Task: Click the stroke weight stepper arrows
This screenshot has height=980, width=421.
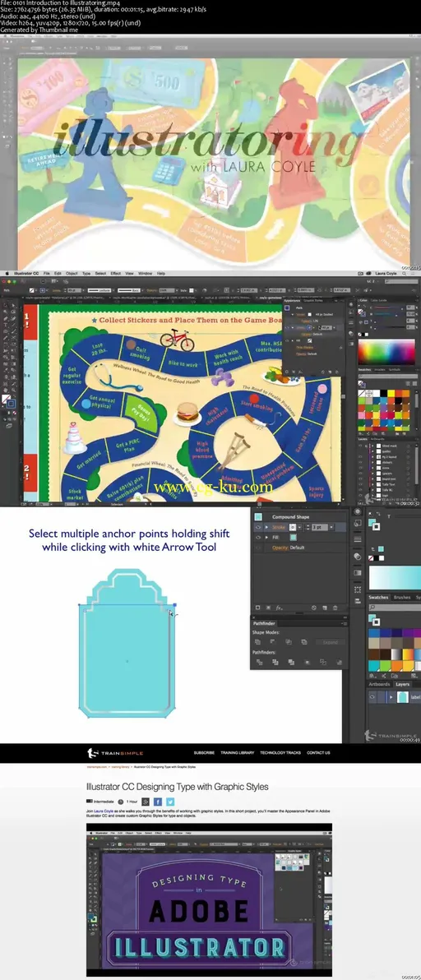Action: coord(308,527)
